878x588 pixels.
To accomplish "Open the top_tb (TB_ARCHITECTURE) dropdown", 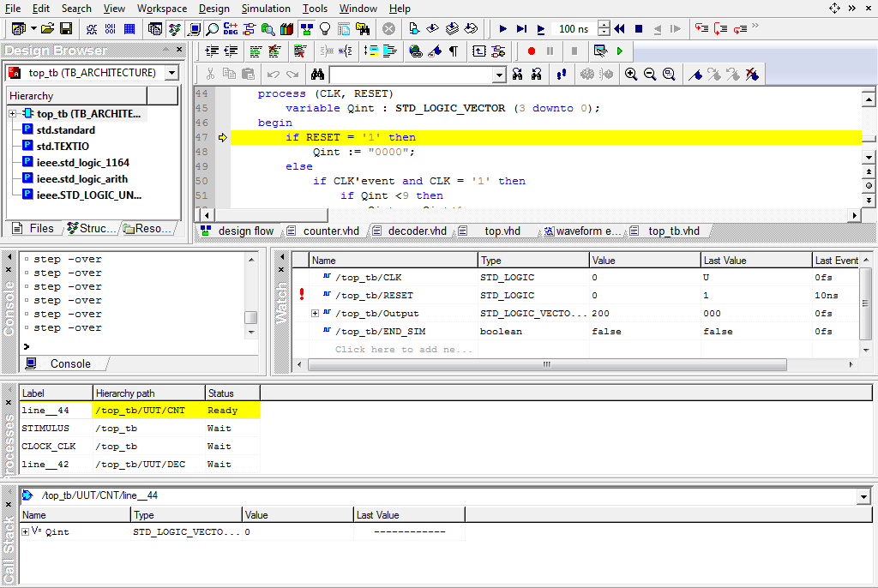I will click(171, 73).
